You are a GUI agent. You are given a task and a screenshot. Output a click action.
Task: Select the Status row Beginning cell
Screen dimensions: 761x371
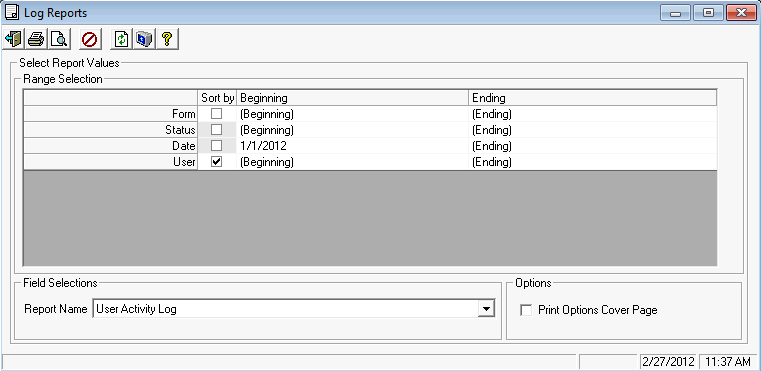pyautogui.click(x=352, y=130)
